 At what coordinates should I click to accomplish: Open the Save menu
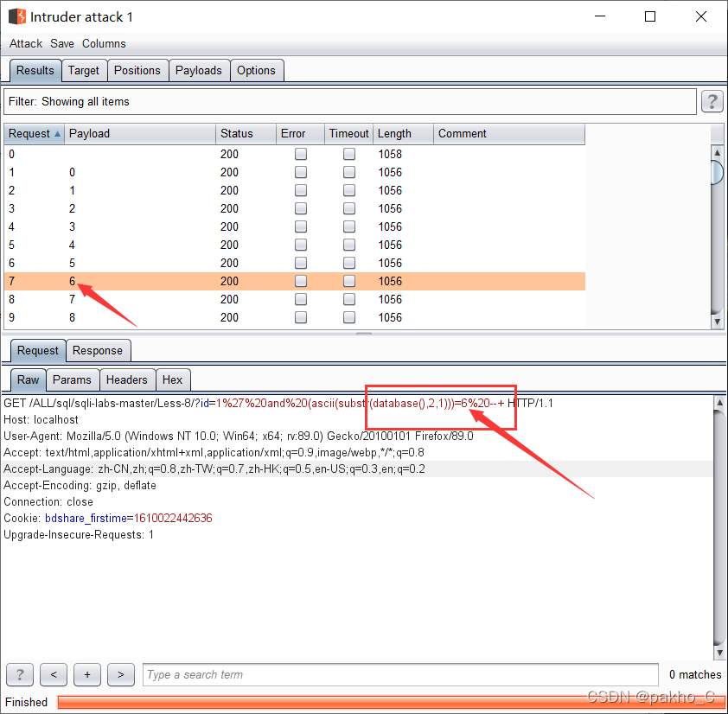pos(62,43)
